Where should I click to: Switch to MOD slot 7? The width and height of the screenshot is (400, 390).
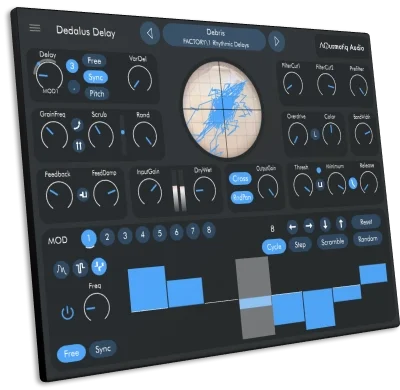coord(193,231)
